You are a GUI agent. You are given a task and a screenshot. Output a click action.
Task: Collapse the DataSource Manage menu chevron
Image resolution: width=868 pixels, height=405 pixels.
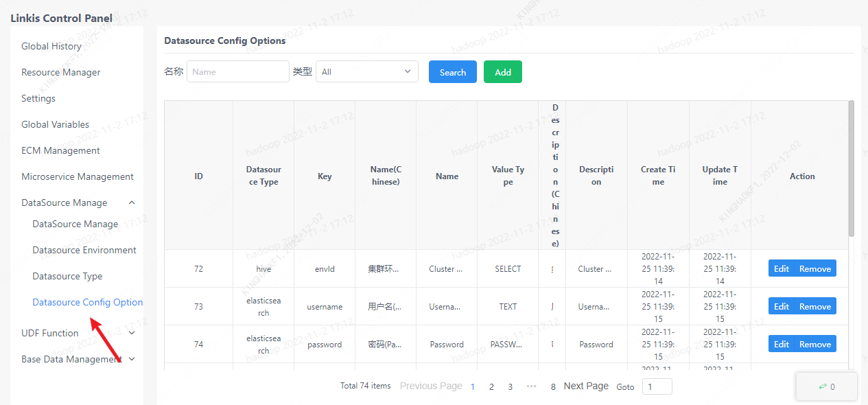pyautogui.click(x=131, y=202)
